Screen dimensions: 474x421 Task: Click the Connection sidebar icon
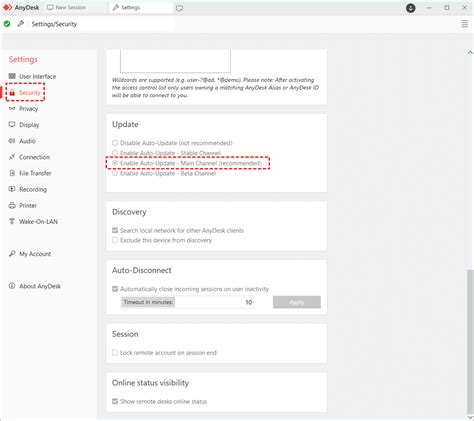click(x=12, y=157)
